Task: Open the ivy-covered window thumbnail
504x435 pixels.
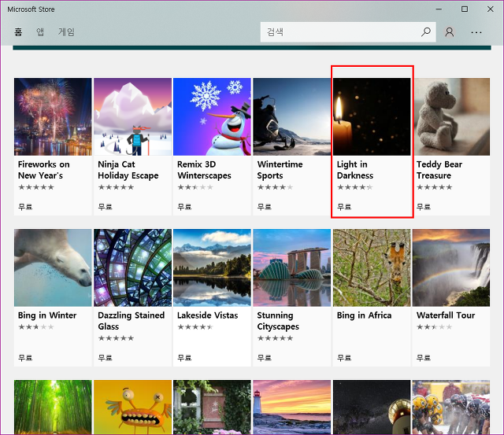Action: [x=212, y=407]
